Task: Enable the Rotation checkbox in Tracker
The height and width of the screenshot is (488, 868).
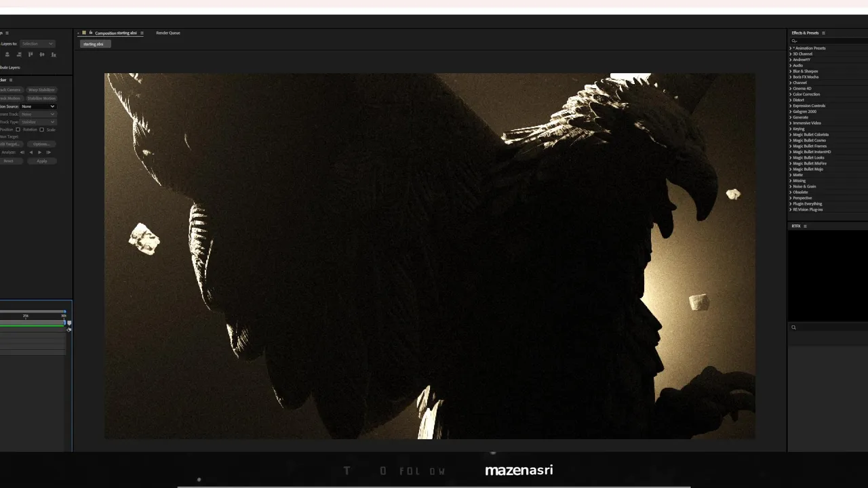Action: pyautogui.click(x=18, y=129)
